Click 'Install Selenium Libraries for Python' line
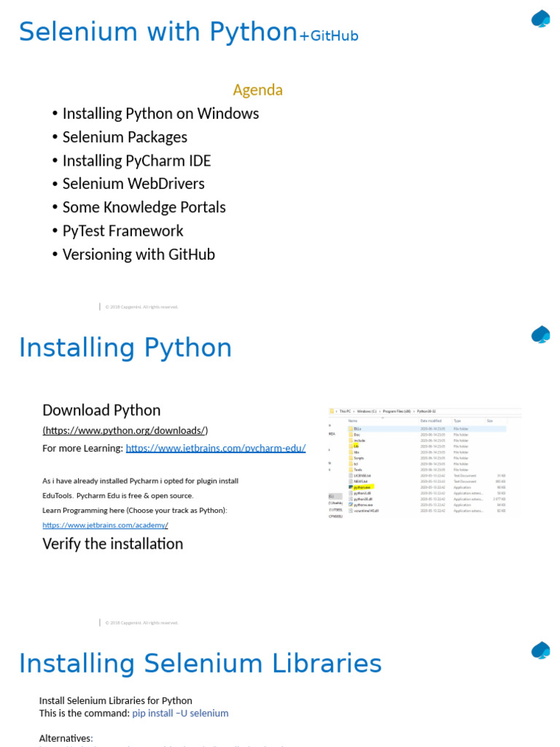The width and height of the screenshot is (560, 747). click(116, 700)
